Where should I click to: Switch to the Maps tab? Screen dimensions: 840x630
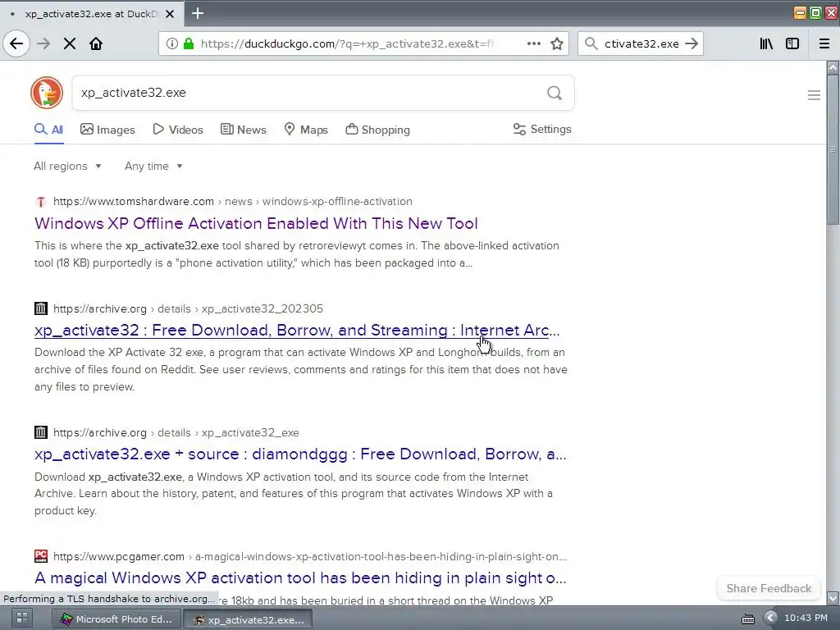pyautogui.click(x=306, y=130)
